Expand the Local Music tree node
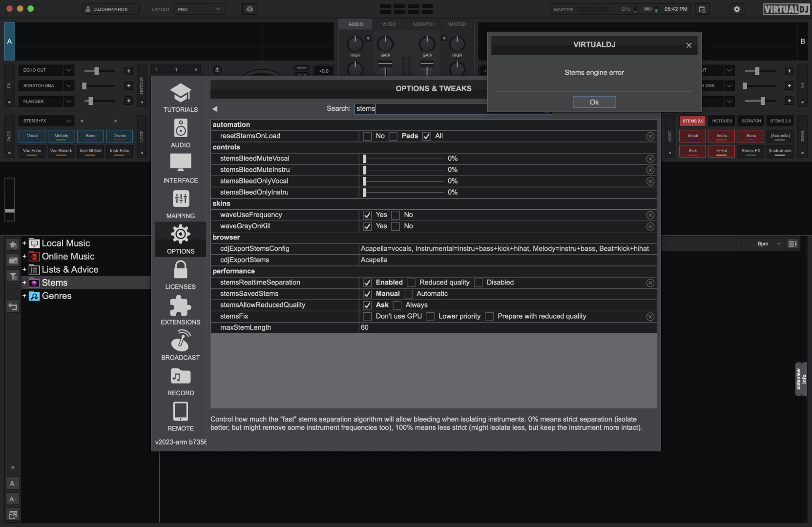The height and width of the screenshot is (527, 812). pyautogui.click(x=24, y=243)
